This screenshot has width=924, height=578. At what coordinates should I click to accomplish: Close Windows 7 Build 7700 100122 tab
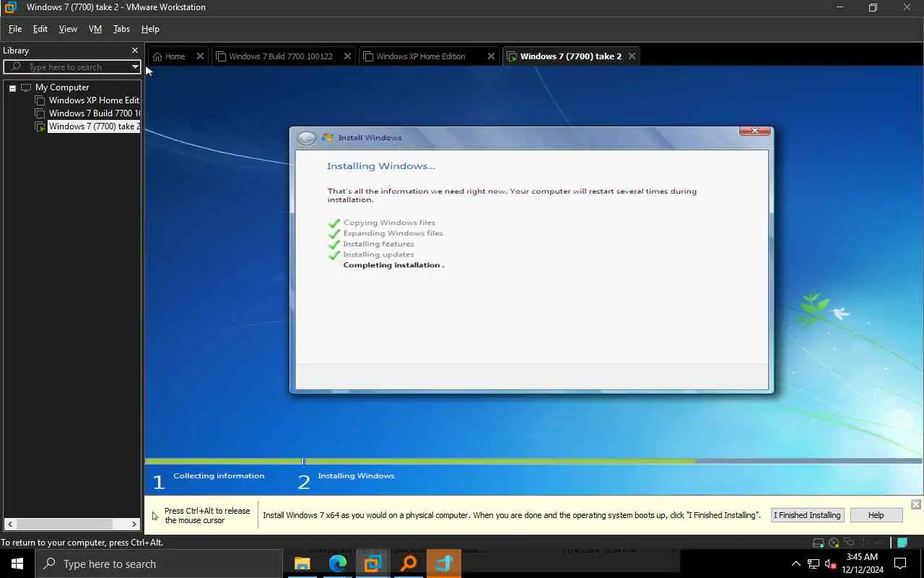tap(348, 56)
